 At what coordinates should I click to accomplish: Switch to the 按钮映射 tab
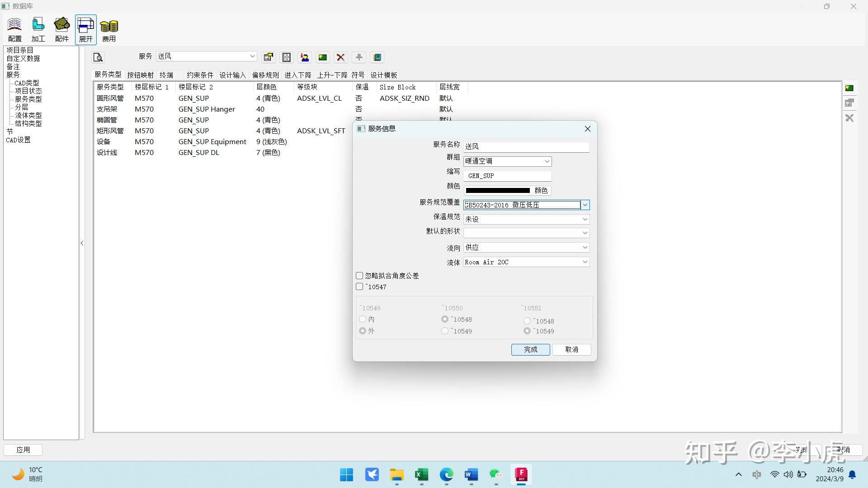(x=140, y=75)
